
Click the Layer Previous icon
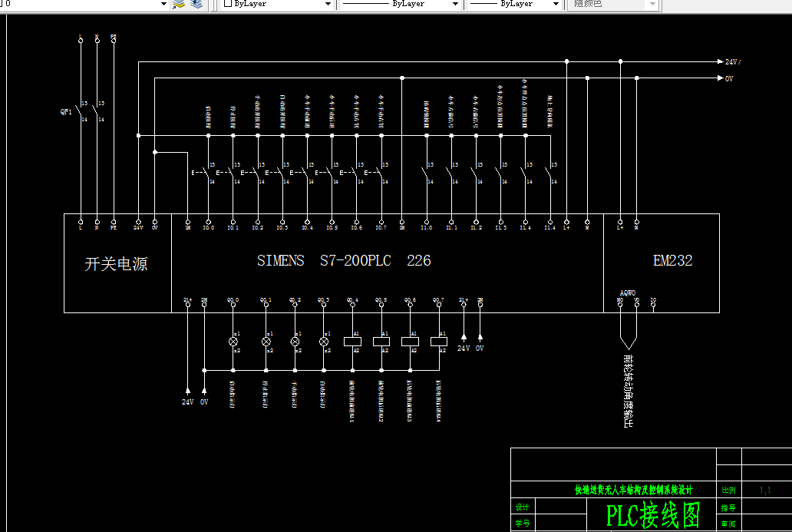196,4
